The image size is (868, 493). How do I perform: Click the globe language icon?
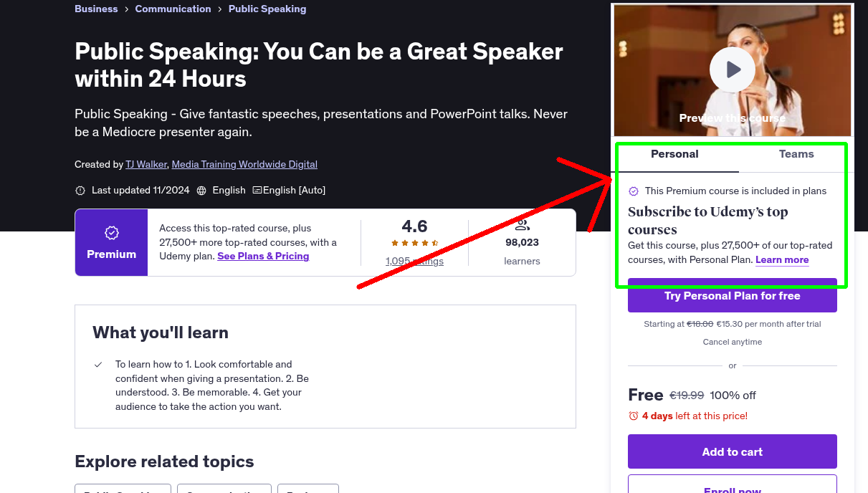click(x=201, y=191)
